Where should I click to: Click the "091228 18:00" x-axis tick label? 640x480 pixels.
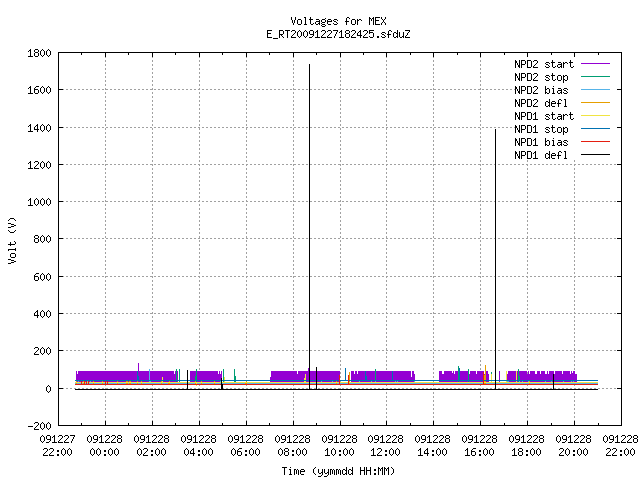[527, 446]
